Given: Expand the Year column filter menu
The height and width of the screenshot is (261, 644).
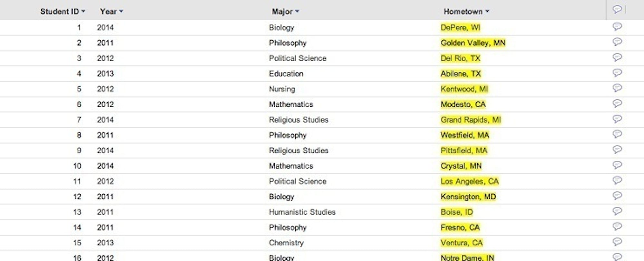Looking at the screenshot, I should 121,11.
